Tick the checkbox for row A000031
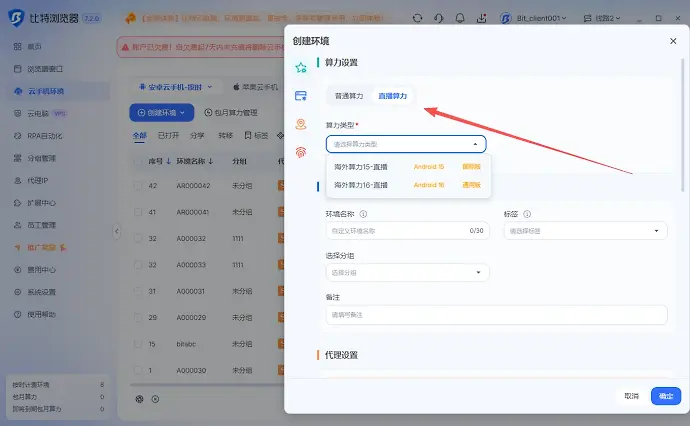Viewport: 690px width, 426px height. pos(138,291)
